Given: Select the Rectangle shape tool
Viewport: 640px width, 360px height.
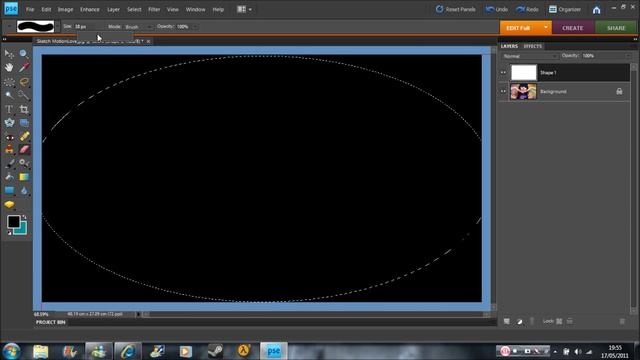Looking at the screenshot, I should tap(9, 191).
